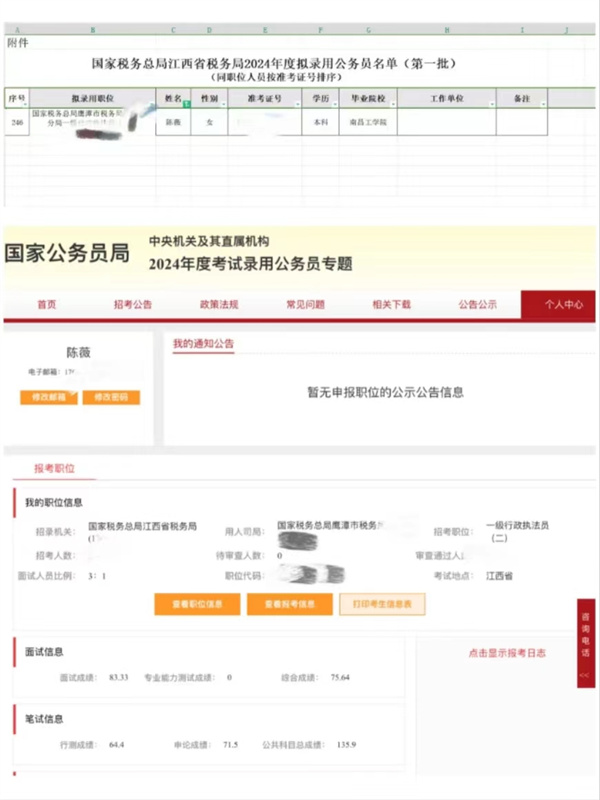Open the 序号 column filter dropdown

click(25, 104)
